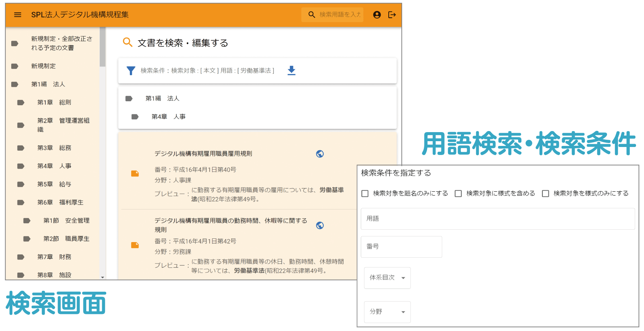The width and height of the screenshot is (644, 331).
Task: Focus the 番号 input field
Action: 401,247
